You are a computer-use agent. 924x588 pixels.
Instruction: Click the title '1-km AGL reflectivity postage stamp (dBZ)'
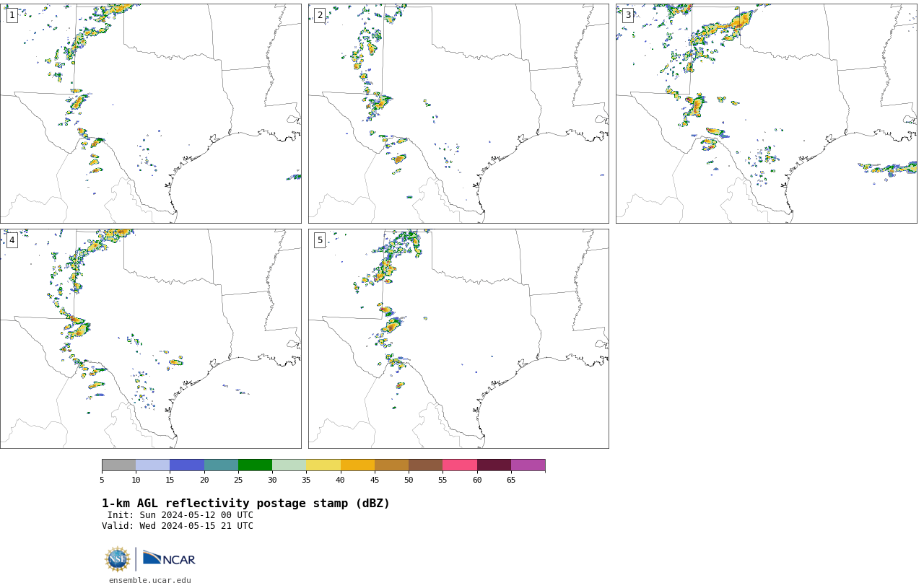click(x=245, y=504)
